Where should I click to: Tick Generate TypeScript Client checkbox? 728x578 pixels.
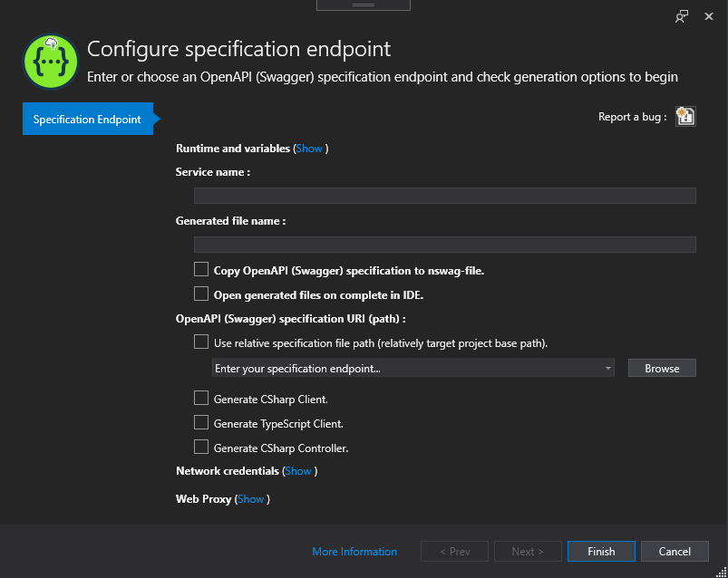coord(201,422)
